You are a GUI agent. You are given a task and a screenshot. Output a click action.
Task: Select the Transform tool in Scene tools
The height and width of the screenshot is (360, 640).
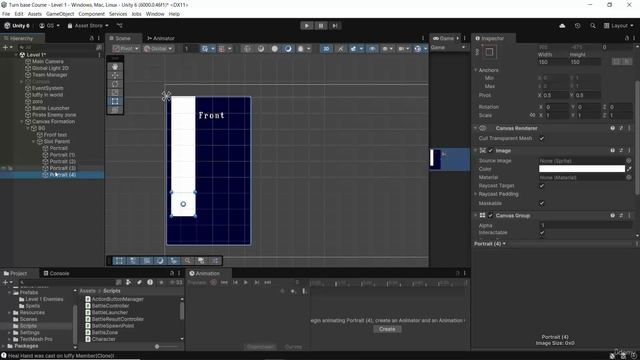115,109
